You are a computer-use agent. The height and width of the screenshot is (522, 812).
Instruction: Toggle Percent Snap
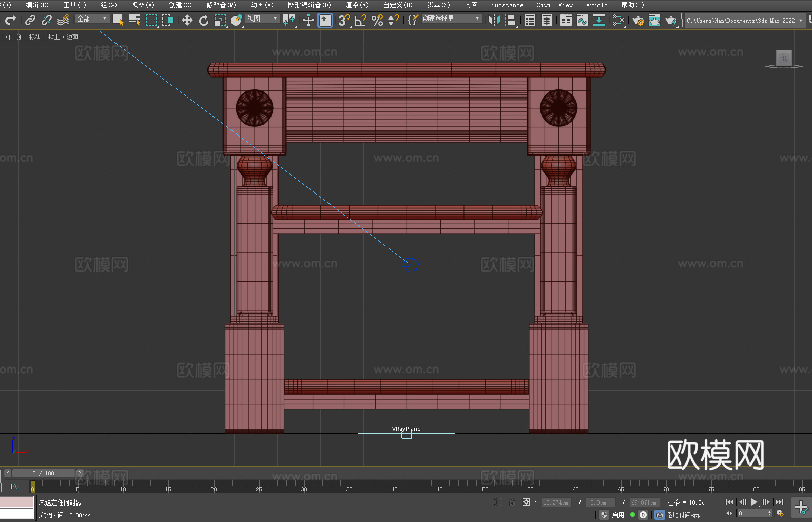[377, 20]
